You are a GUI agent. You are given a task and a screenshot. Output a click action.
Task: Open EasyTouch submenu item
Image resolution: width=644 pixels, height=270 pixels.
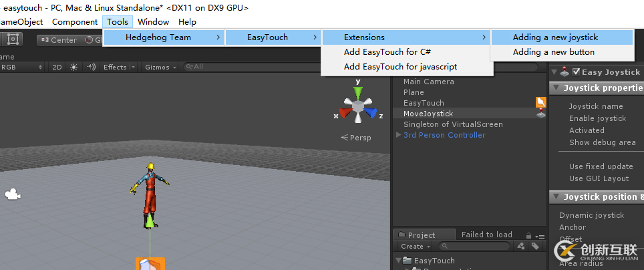tap(273, 37)
